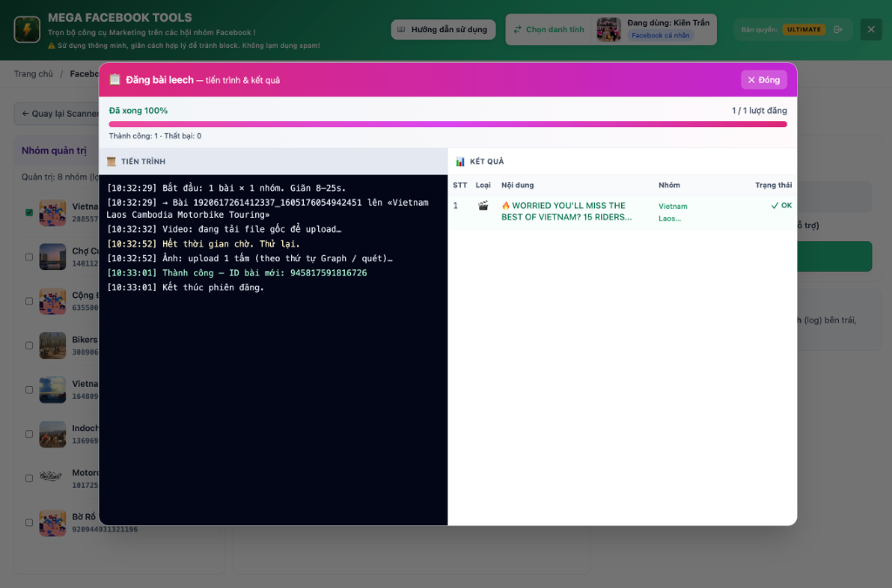Image resolution: width=892 pixels, height=588 pixels.
Task: Click the Mega Facebook Tools lightning logo
Action: (27, 30)
